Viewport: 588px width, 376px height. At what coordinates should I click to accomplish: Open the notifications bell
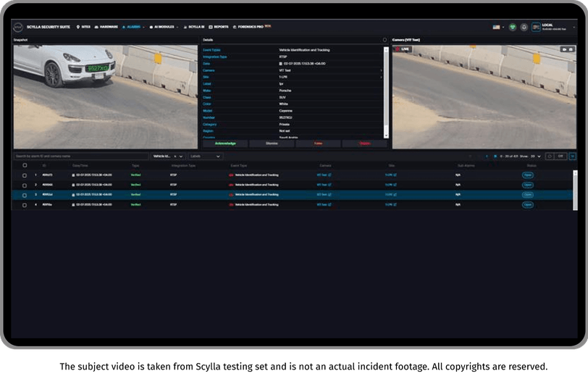tap(524, 27)
